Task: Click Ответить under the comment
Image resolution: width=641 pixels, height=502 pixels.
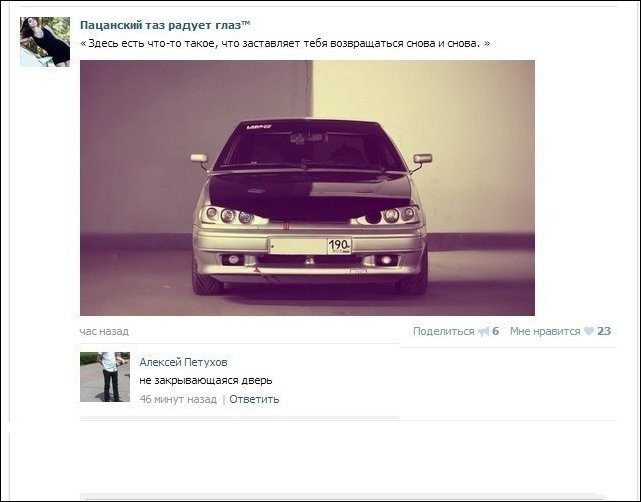Action: click(x=254, y=399)
